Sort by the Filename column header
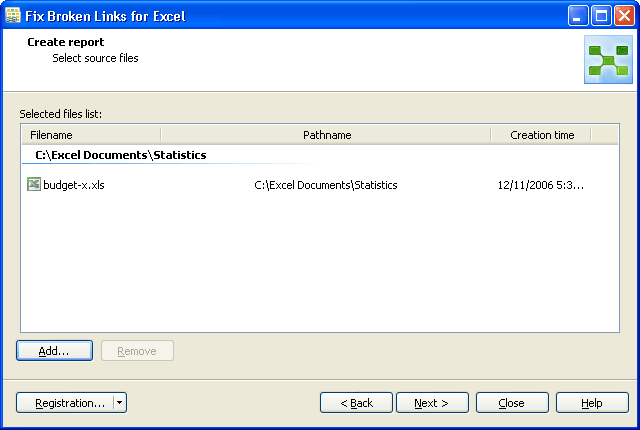 point(91,135)
